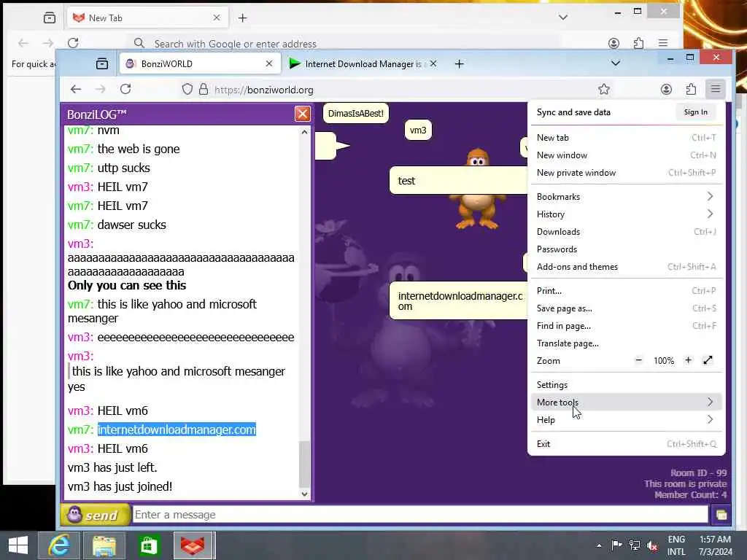Reset zoom by clicking 100%

[x=664, y=361]
